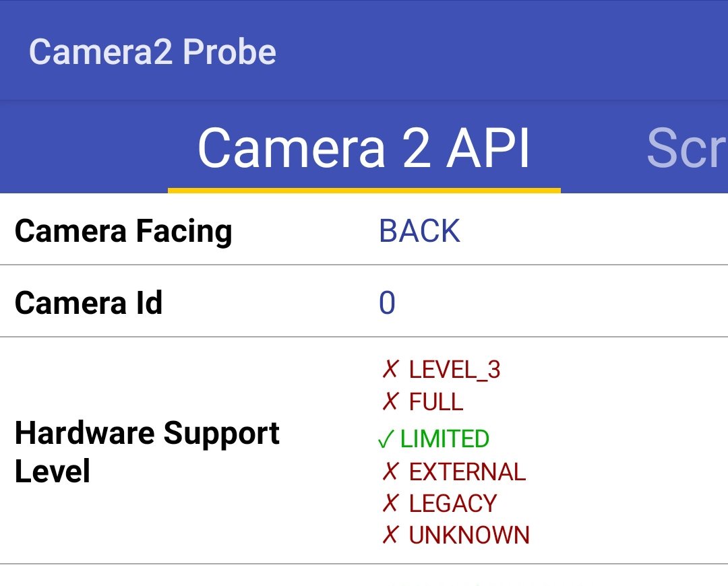Click the X icon beside FULL
The width and height of the screenshot is (728, 586).
pyautogui.click(x=390, y=401)
